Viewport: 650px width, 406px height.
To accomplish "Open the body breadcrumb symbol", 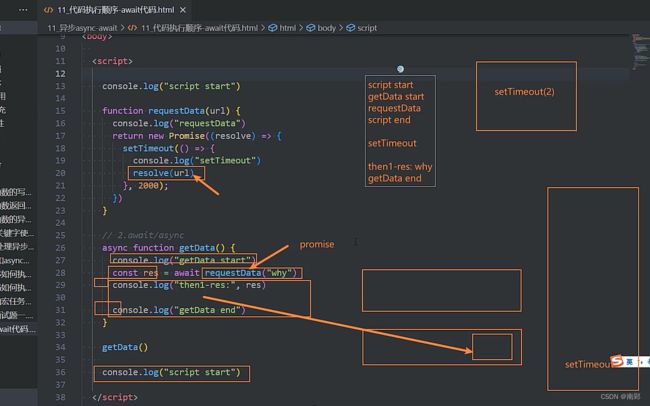I will click(x=326, y=28).
